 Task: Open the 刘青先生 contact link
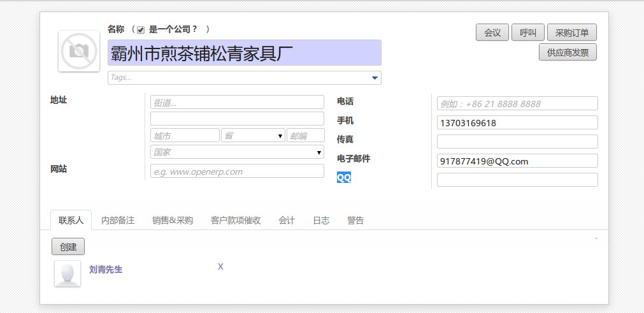click(106, 270)
